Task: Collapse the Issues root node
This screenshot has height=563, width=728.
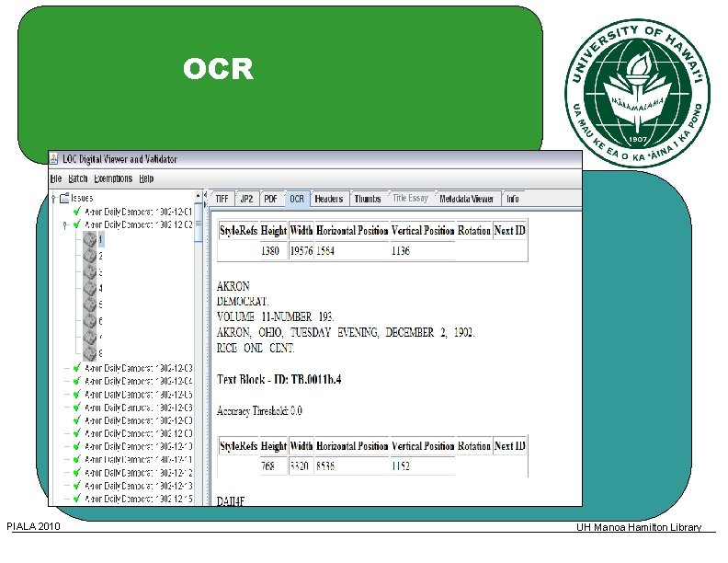Action: (x=53, y=199)
